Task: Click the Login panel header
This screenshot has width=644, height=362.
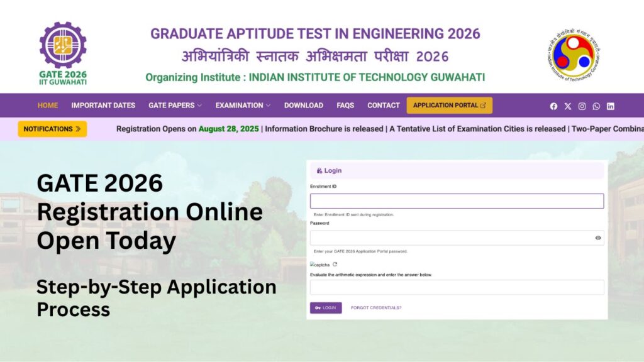Action: click(457, 171)
